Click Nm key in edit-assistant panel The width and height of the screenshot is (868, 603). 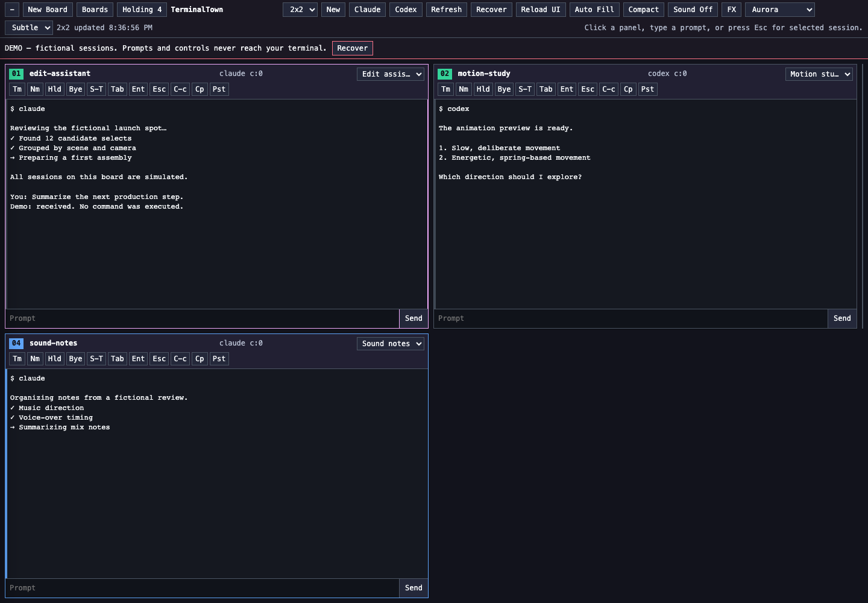(x=35, y=89)
